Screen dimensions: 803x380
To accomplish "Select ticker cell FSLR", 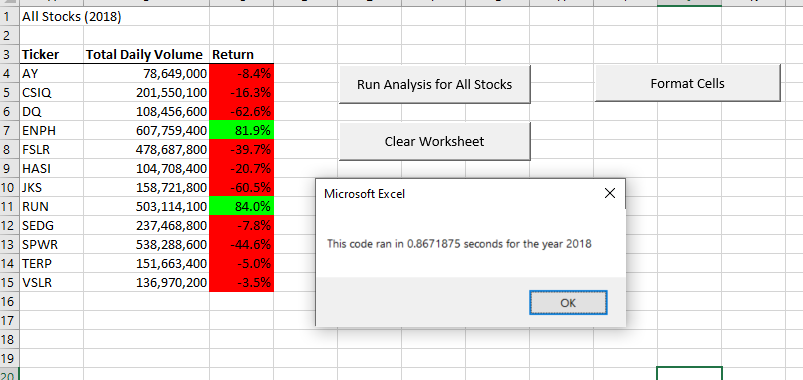I will [51, 150].
